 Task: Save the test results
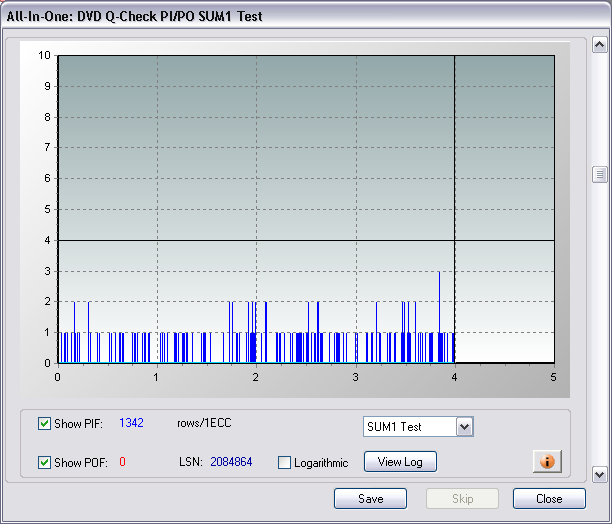(x=370, y=499)
